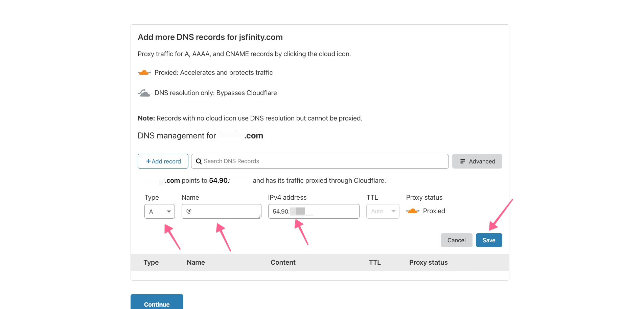Click the Type column header in table
This screenshot has height=309, width=644.
tap(151, 263)
